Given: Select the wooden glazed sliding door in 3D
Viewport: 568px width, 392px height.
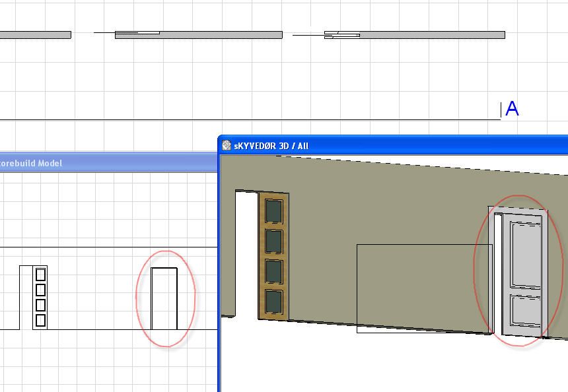Looking at the screenshot, I should [273, 256].
